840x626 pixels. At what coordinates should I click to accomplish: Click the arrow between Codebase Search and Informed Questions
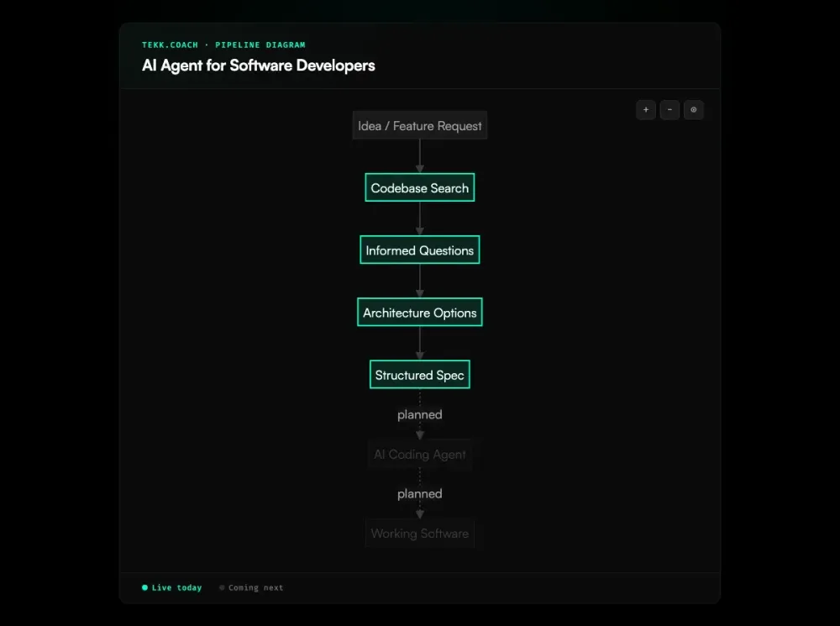tap(419, 218)
